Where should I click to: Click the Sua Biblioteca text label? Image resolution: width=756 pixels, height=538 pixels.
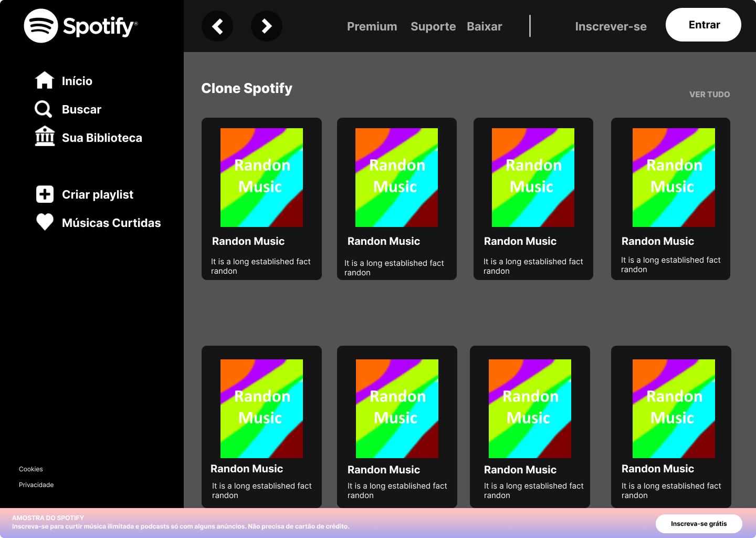tap(102, 138)
